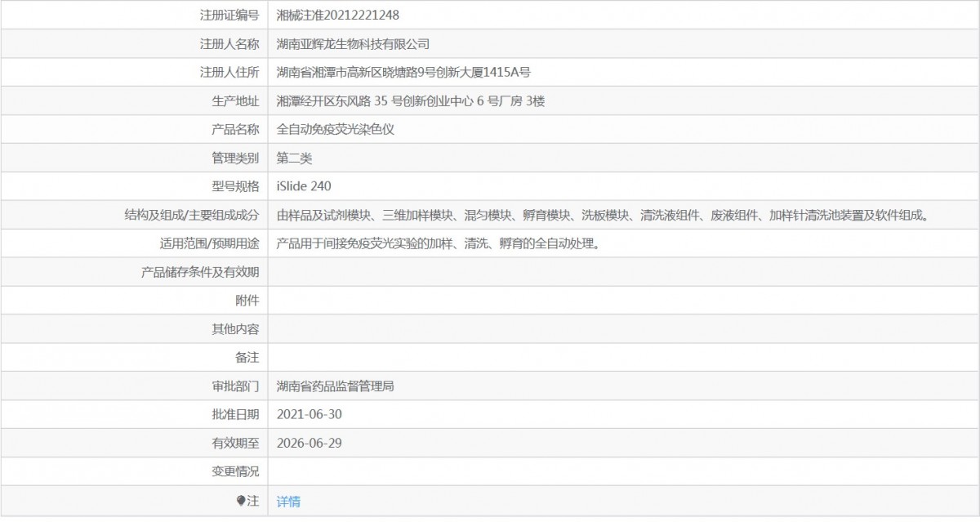Select registration number 湘械注准20212221248
This screenshot has height=522, width=980.
pos(338,15)
